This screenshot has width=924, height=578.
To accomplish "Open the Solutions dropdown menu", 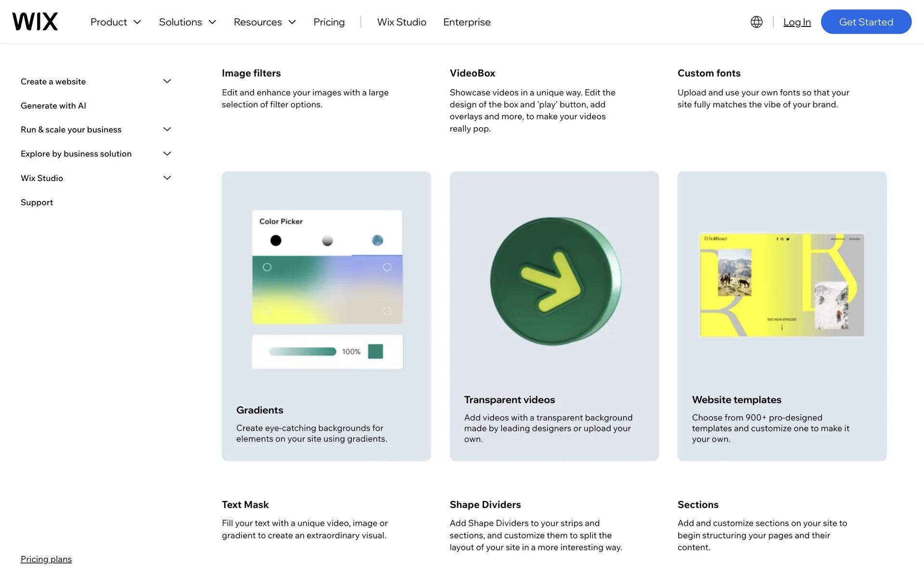I will [187, 22].
